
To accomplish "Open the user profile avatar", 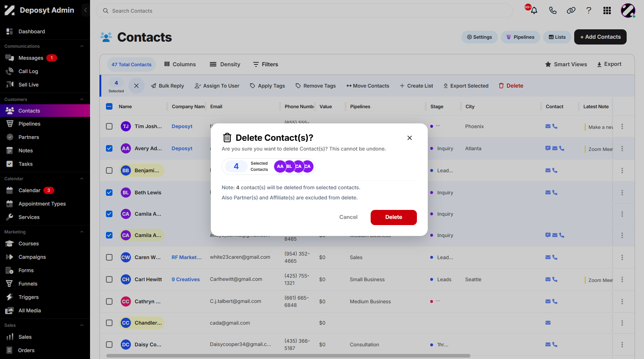I will click(x=628, y=10).
